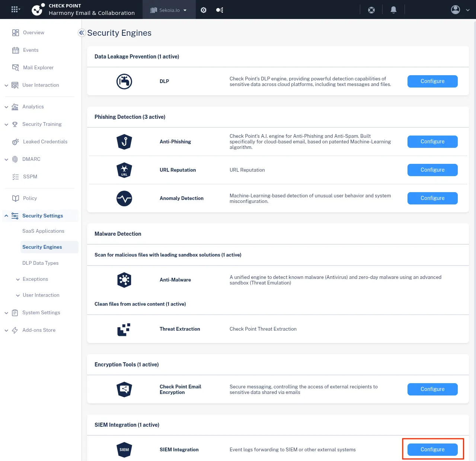Collapse the Security Settings section

pos(6,216)
